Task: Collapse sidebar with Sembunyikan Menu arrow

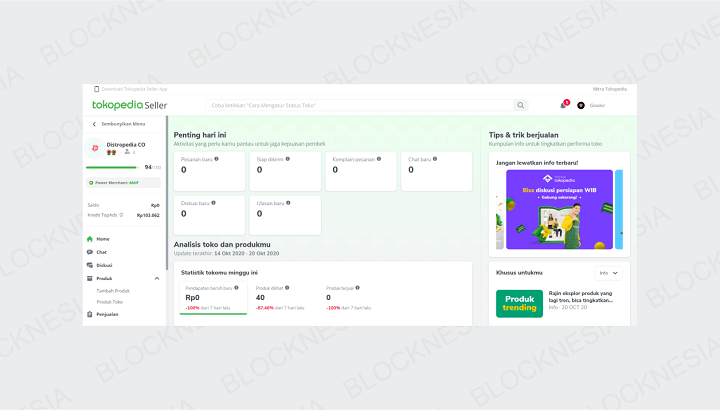Action: coord(94,124)
